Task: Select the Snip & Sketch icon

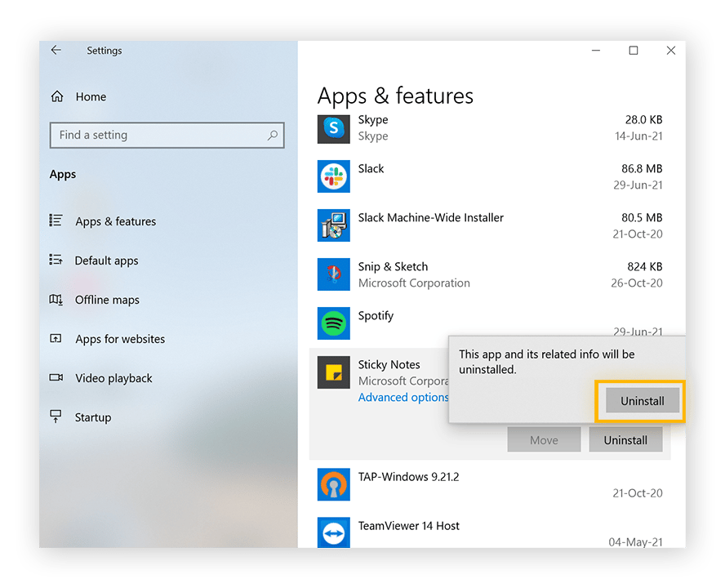Action: [333, 274]
